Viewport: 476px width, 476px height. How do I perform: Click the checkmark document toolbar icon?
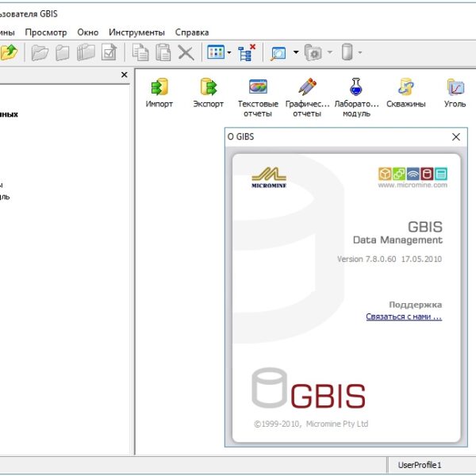(109, 52)
